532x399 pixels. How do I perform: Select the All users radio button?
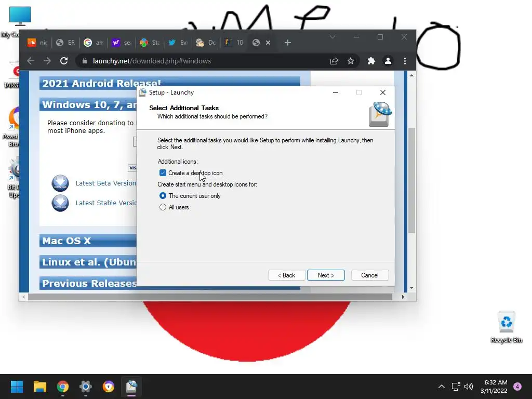point(163,207)
